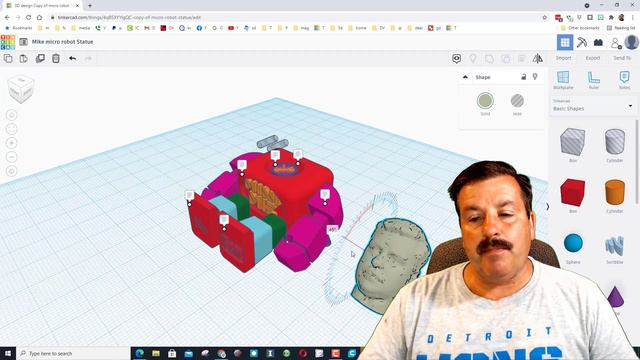The image size is (640, 360).
Task: Open the user profile avatar
Action: click(631, 42)
